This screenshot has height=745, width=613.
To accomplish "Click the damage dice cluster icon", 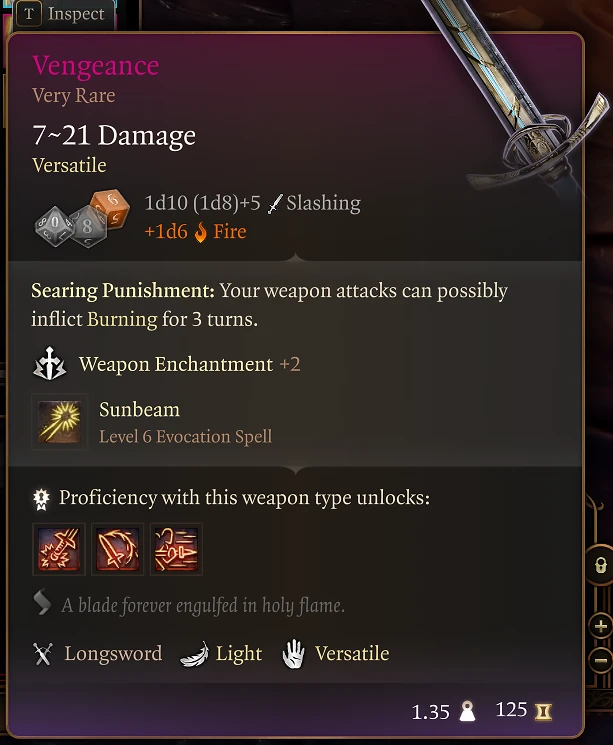I will [x=82, y=218].
